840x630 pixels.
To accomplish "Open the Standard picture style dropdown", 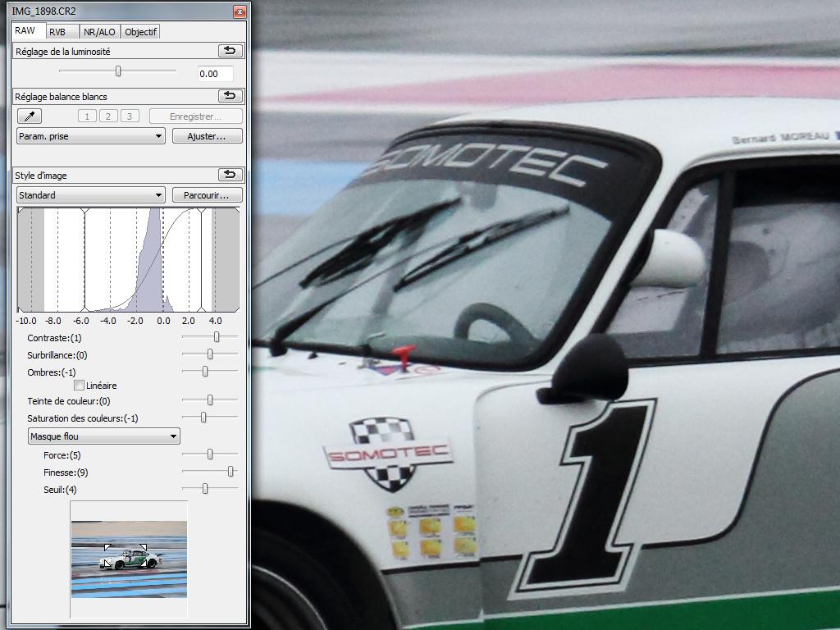I will point(91,195).
